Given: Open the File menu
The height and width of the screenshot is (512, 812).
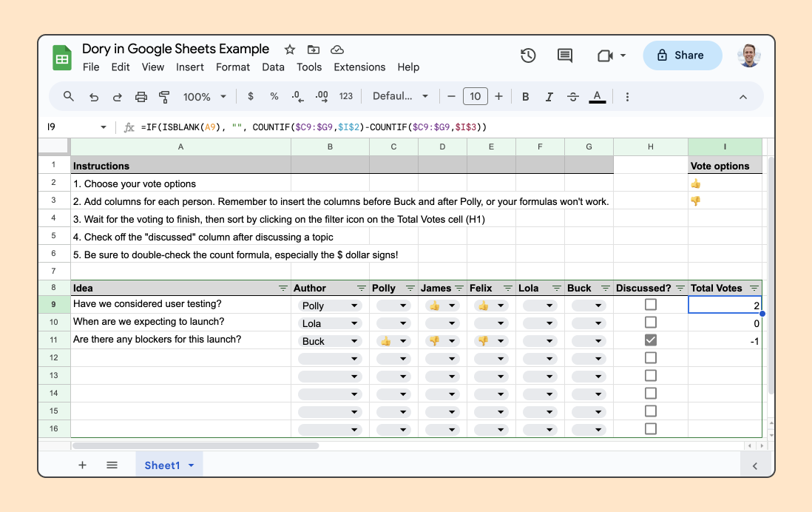Looking at the screenshot, I should (91, 67).
